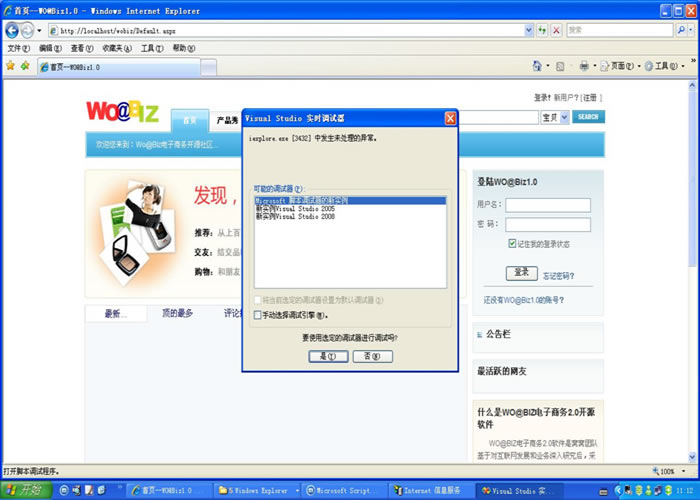Click the 注册 register link
The height and width of the screenshot is (500, 700).
[590, 97]
